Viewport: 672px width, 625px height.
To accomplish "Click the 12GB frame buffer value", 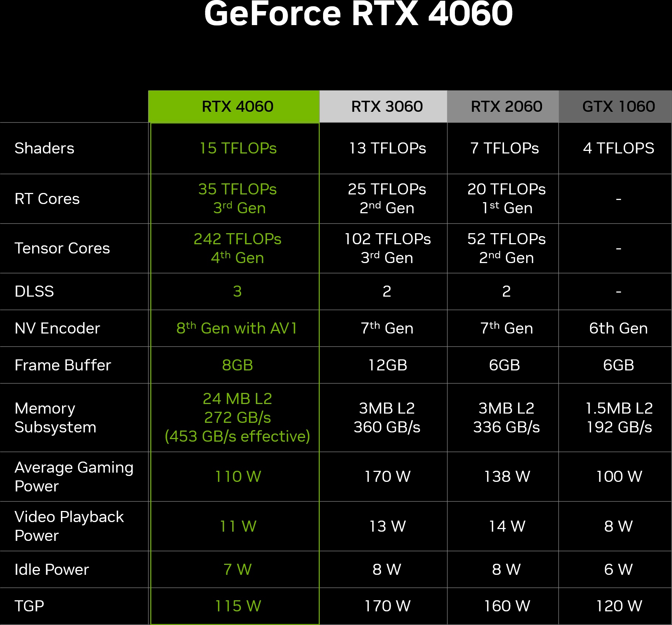I will [387, 365].
